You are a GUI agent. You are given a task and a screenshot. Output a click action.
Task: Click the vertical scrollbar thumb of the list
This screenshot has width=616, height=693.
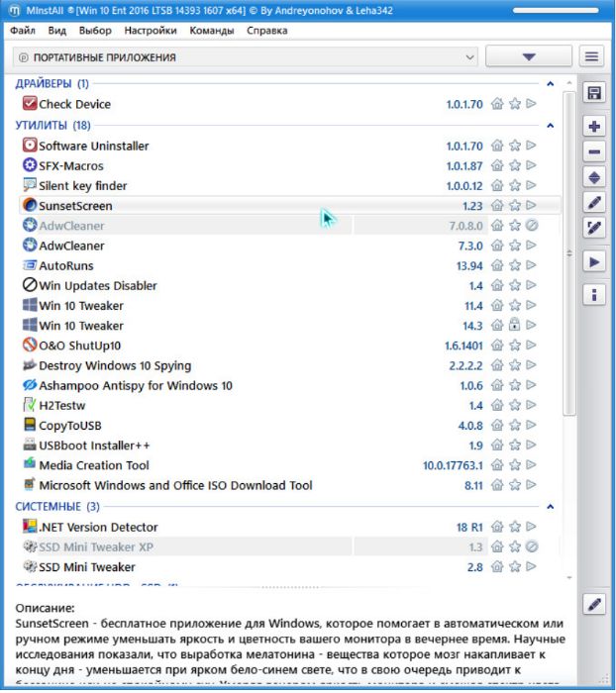pos(569,253)
